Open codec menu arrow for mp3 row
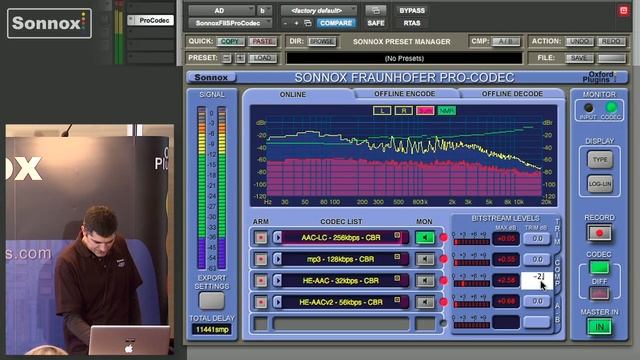This screenshot has height=360, width=640. [278, 259]
